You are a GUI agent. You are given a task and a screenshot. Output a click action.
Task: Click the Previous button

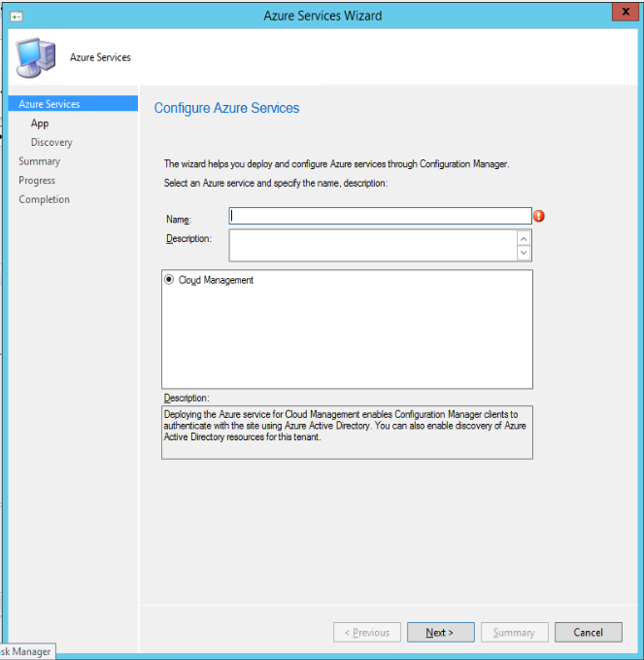click(367, 632)
